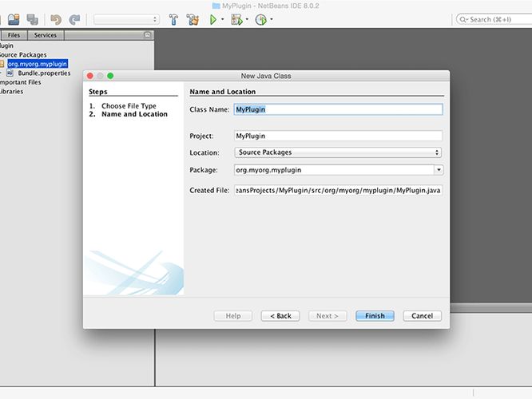The image size is (532, 399).
Task: Click the Class Name input field
Action: pyautogui.click(x=338, y=109)
